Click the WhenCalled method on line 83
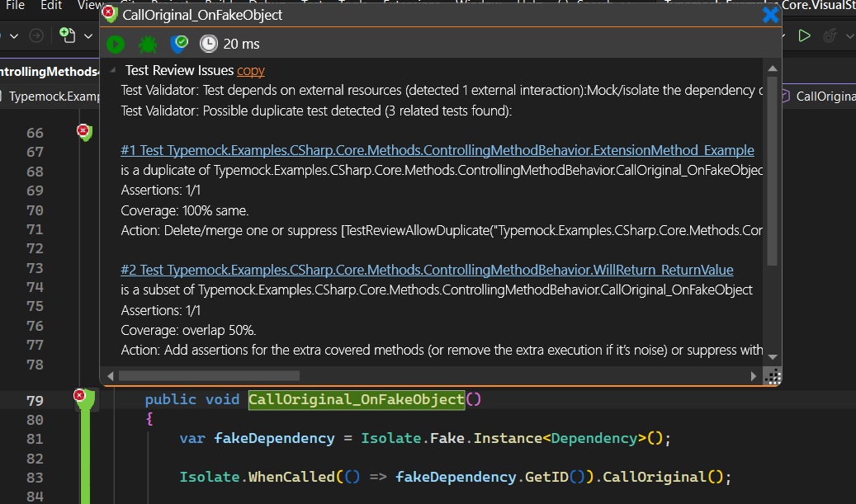 (x=291, y=477)
